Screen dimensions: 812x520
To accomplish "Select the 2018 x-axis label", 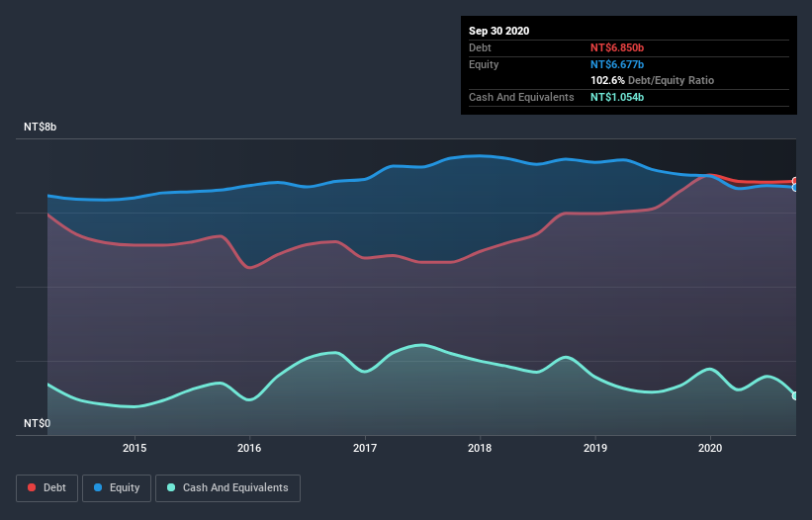I will tap(480, 448).
